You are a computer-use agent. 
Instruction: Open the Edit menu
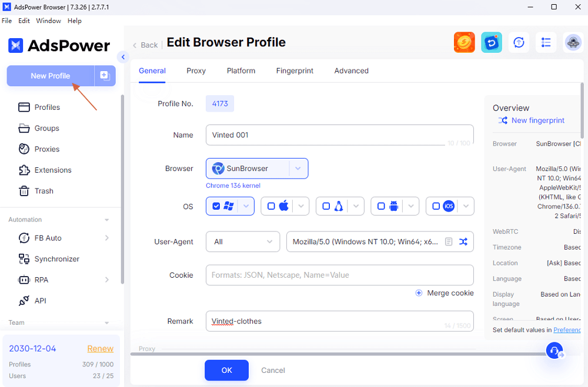tap(24, 21)
